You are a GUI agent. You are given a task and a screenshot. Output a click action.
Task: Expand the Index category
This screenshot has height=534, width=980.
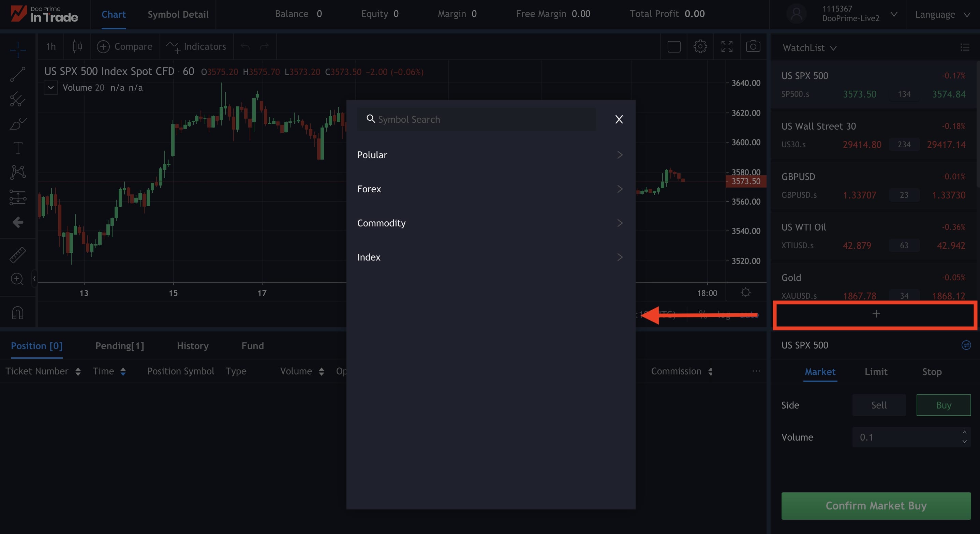tap(490, 257)
